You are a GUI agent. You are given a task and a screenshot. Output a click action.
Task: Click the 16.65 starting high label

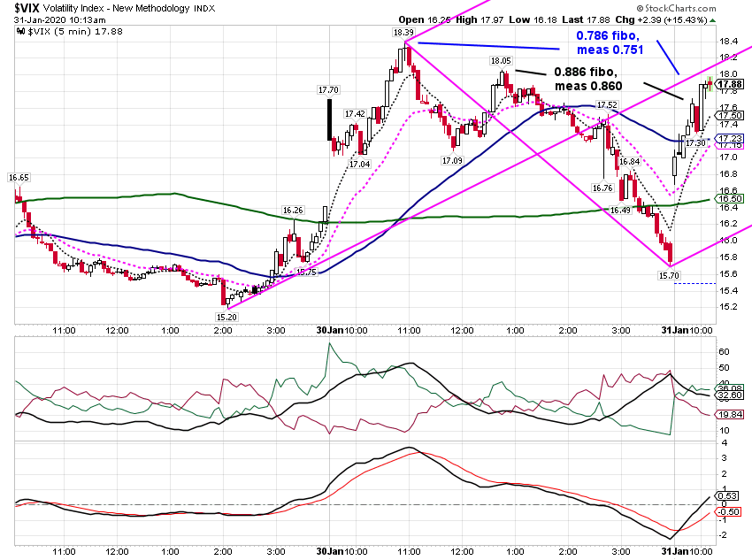click(19, 178)
